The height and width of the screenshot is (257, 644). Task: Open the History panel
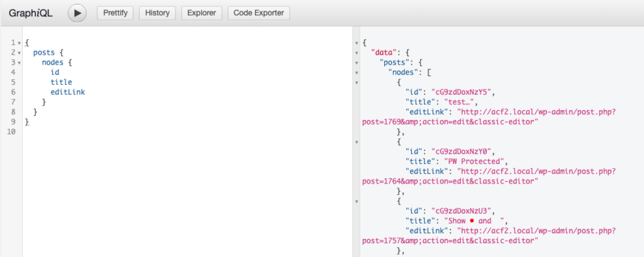coord(157,13)
